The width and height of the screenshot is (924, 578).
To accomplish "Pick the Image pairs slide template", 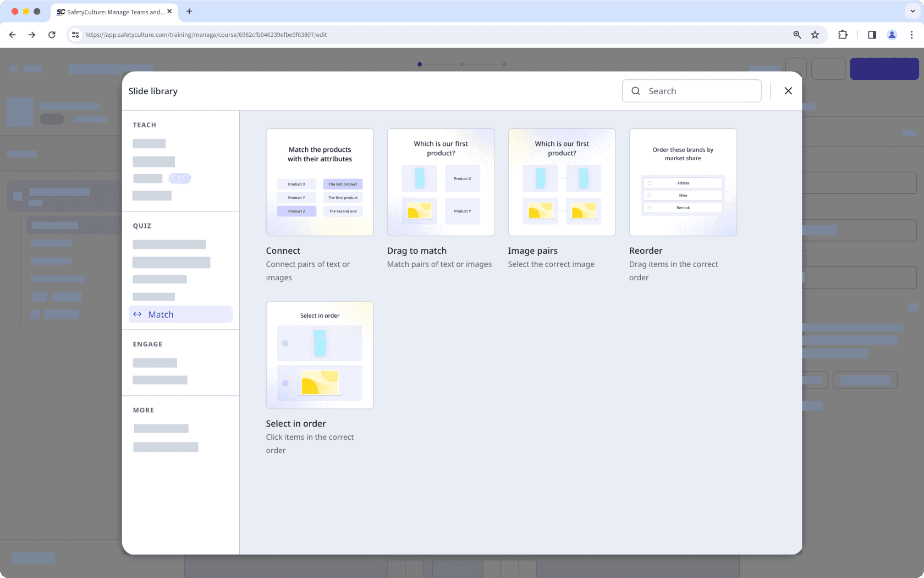I will [562, 182].
